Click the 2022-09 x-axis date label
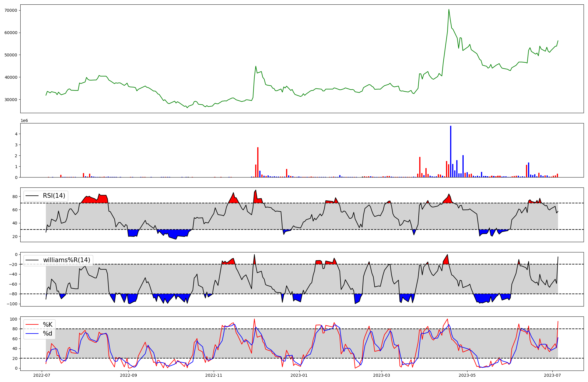588x382 pixels. click(128, 375)
